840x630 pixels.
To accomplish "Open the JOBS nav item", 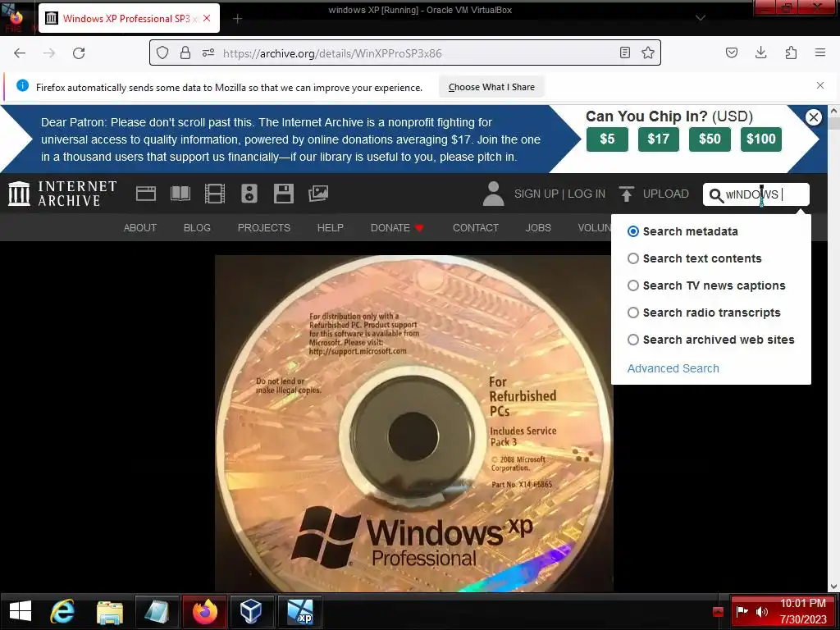I will [x=538, y=228].
